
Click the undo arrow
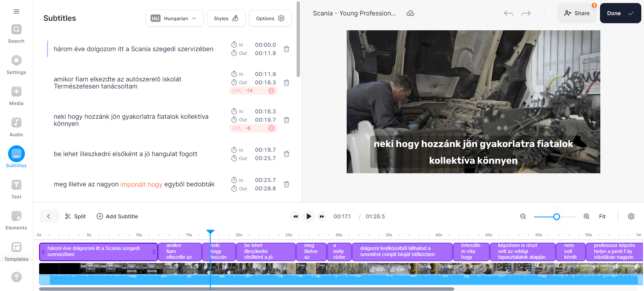coord(508,13)
